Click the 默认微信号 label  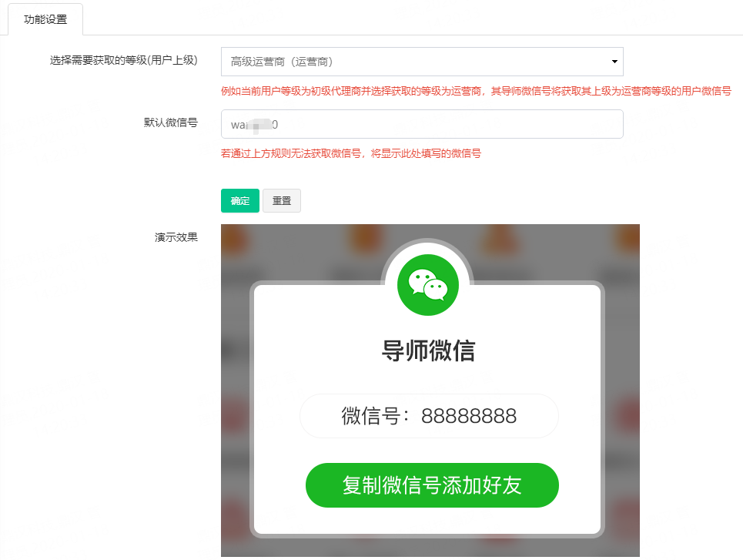click(x=171, y=122)
